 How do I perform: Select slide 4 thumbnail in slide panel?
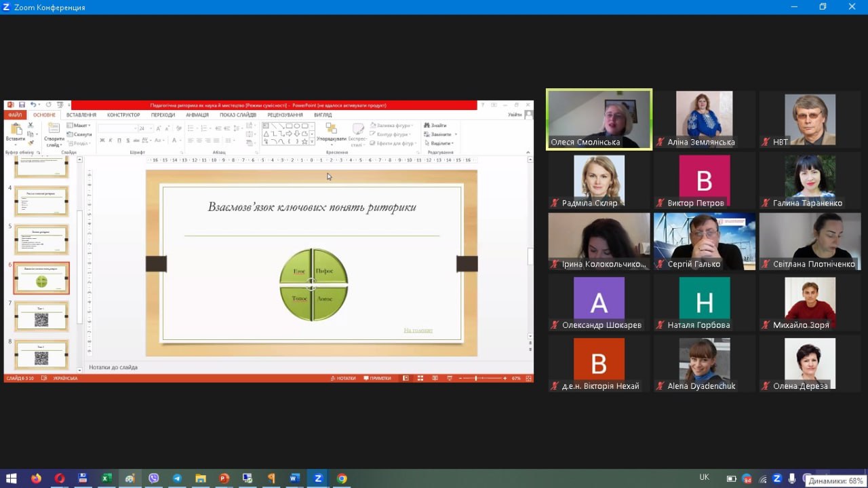[x=41, y=201]
